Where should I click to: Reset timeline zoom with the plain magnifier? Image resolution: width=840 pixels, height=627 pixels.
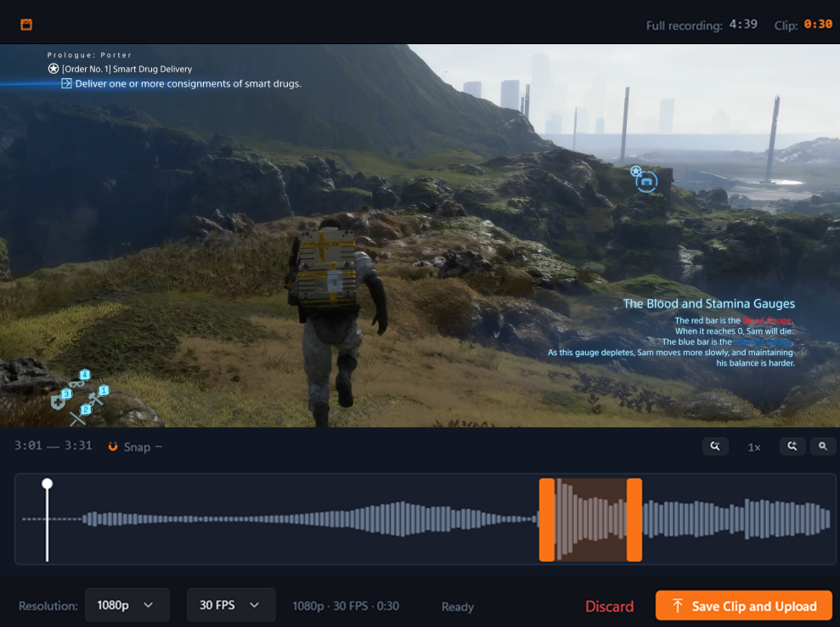823,446
